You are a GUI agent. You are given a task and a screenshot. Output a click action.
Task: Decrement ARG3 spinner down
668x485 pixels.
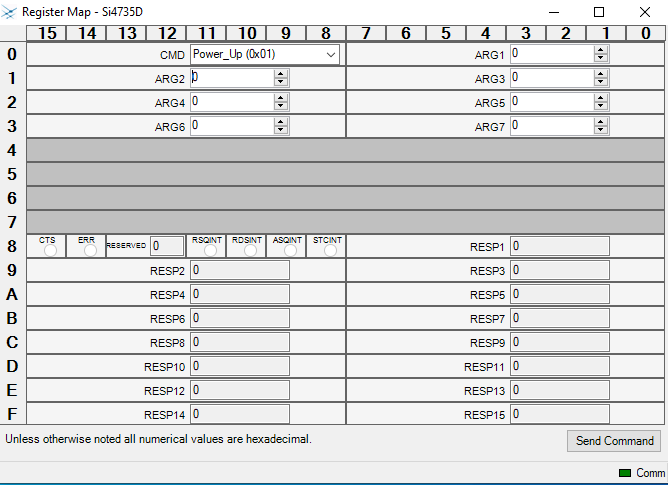(x=601, y=82)
